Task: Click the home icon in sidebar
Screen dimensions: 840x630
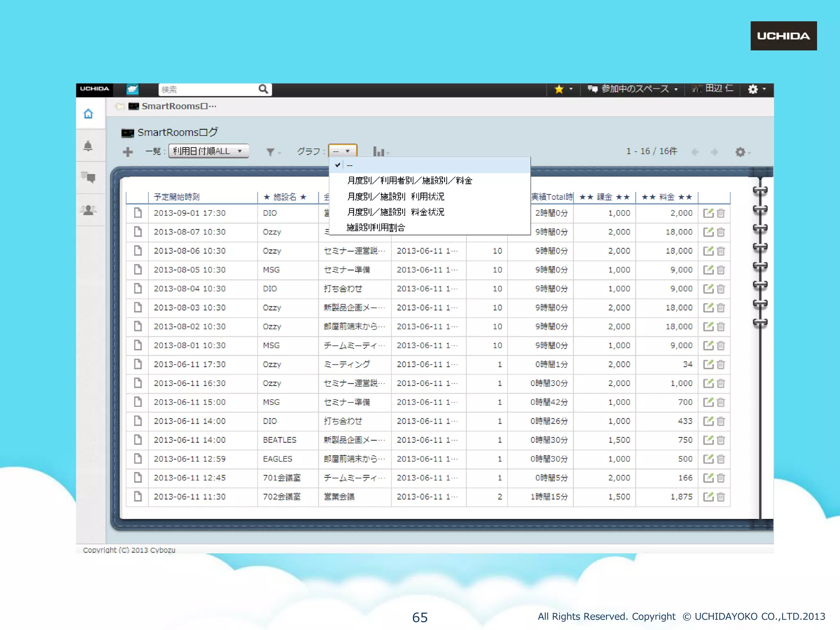Action: pos(88,114)
